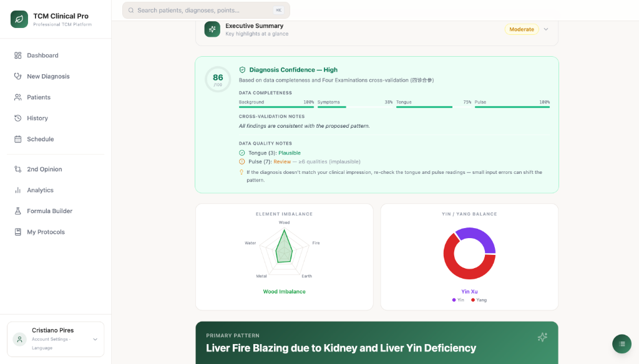Open the floating list menu button
This screenshot has width=639, height=364.
(622, 344)
